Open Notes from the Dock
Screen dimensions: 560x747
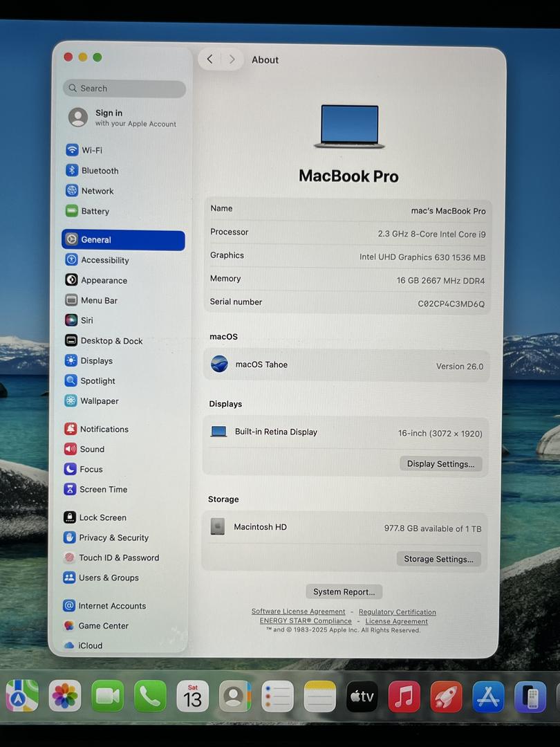tap(319, 696)
